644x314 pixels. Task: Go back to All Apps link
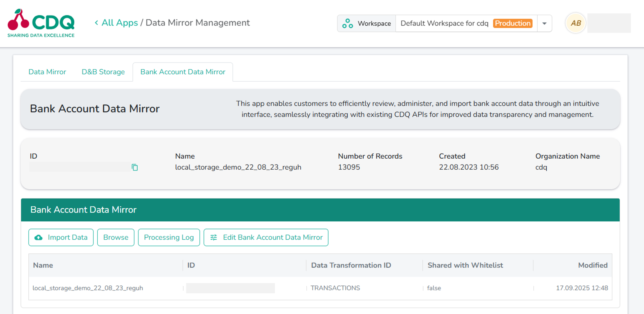click(119, 23)
